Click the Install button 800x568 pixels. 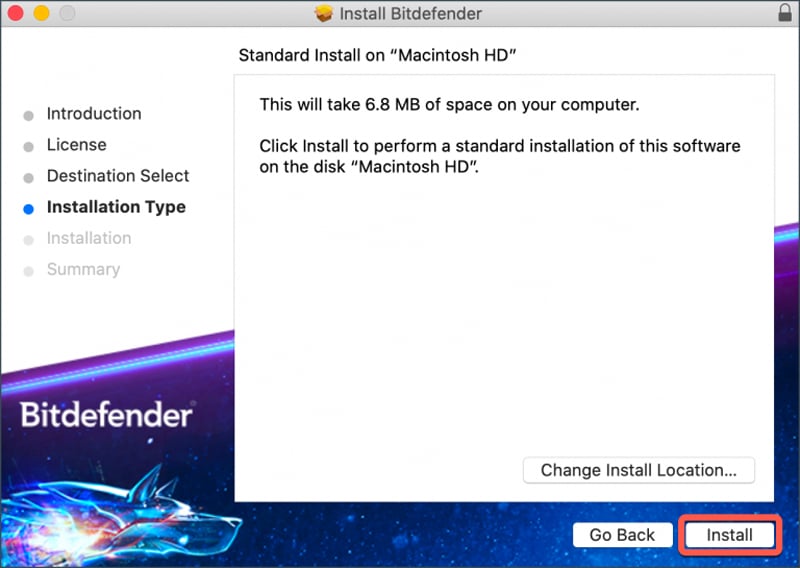coord(729,535)
